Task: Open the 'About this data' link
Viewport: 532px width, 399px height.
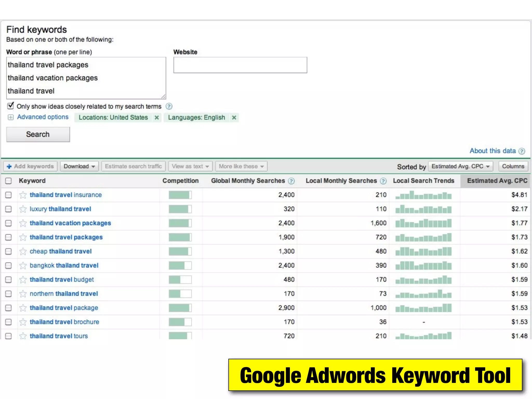Action: click(x=493, y=151)
